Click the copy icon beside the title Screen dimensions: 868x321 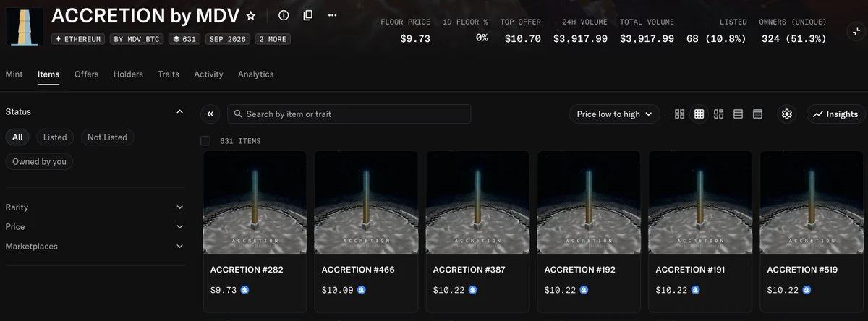pyautogui.click(x=308, y=15)
